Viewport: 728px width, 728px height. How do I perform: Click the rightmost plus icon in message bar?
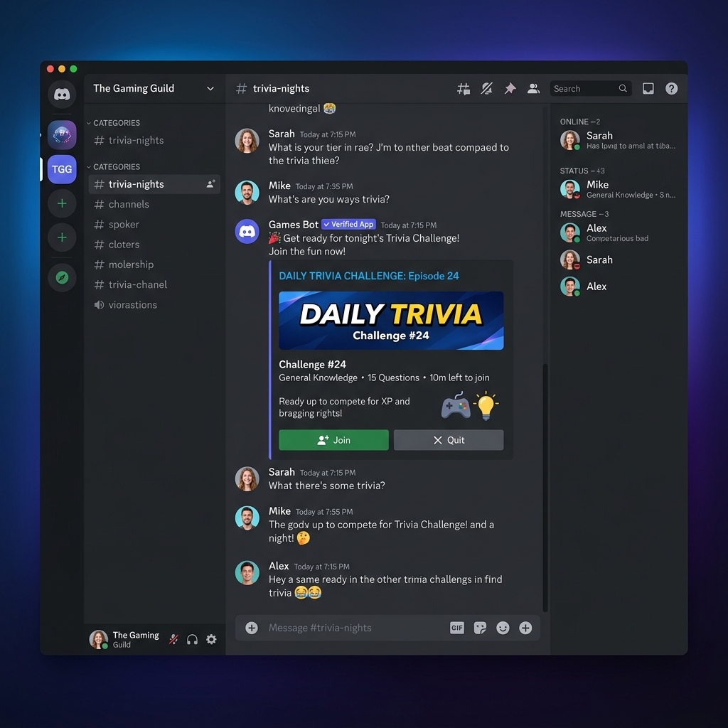point(525,628)
